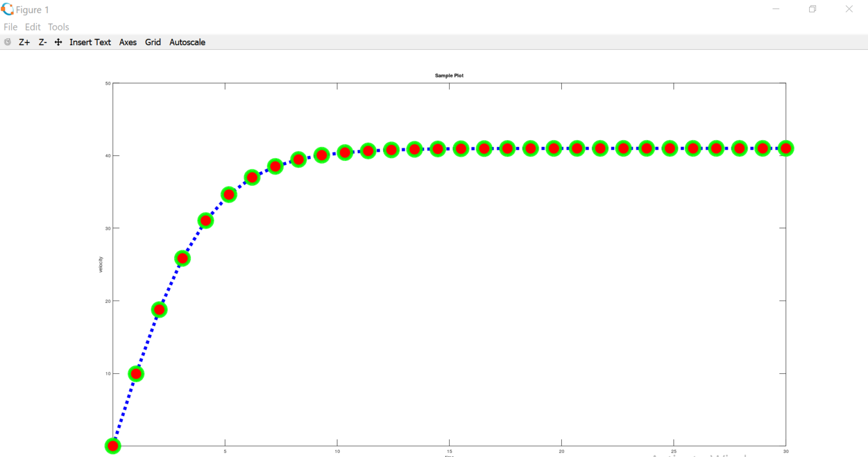Click the velocity axis label
The height and width of the screenshot is (457, 868).
click(101, 263)
